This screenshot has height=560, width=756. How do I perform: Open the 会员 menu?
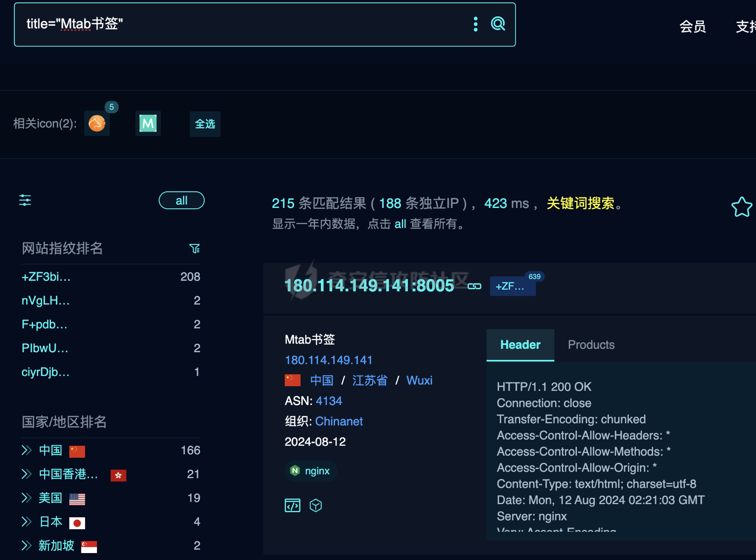pos(693,27)
